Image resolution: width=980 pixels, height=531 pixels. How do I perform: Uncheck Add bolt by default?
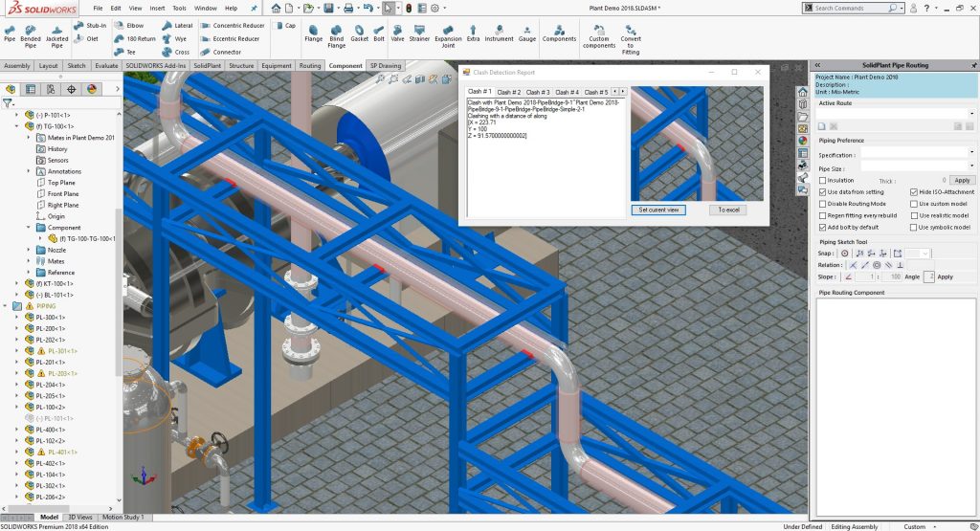point(822,228)
